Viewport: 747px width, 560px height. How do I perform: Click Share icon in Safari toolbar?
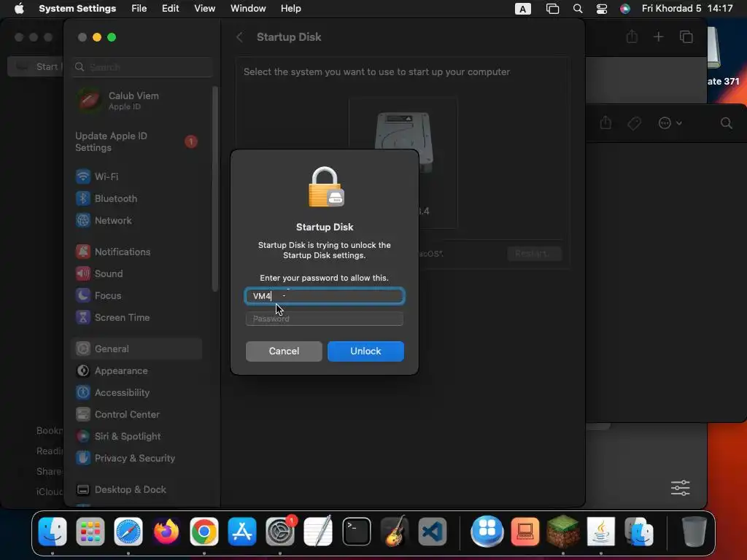click(632, 36)
